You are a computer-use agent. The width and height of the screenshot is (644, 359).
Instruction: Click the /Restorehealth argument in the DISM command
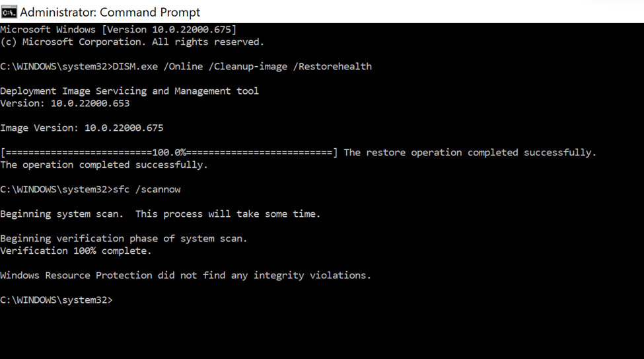(332, 67)
